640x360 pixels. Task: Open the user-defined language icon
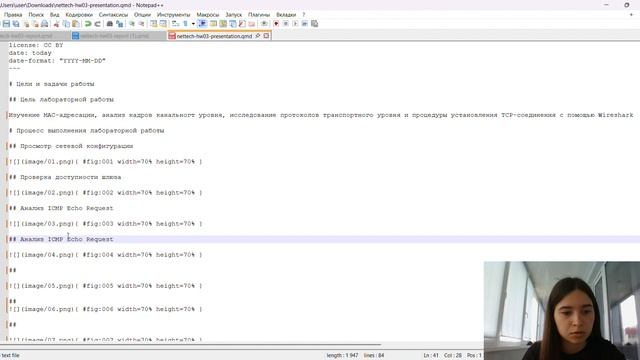coord(213,24)
